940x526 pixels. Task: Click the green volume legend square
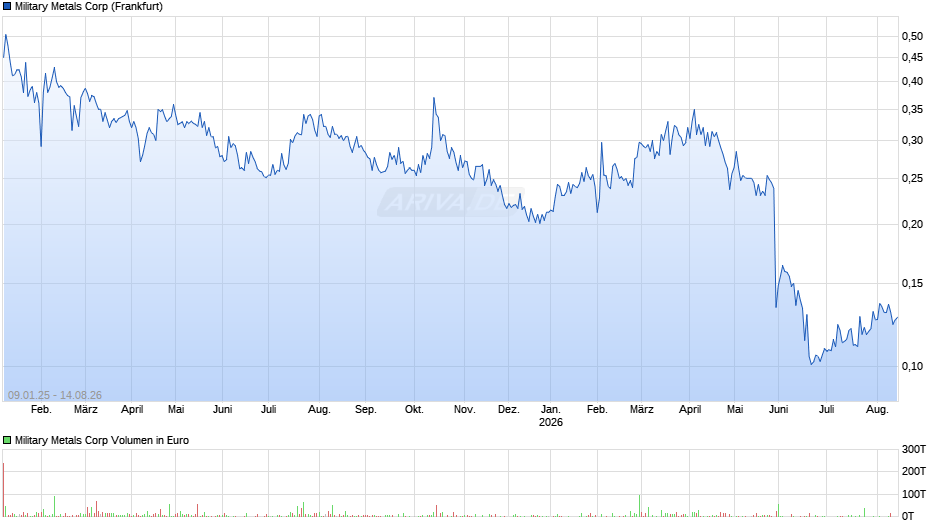[x=7, y=440]
